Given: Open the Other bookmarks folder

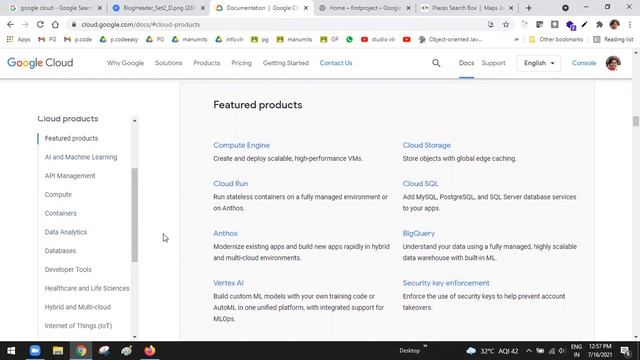Looking at the screenshot, I should (x=556, y=39).
